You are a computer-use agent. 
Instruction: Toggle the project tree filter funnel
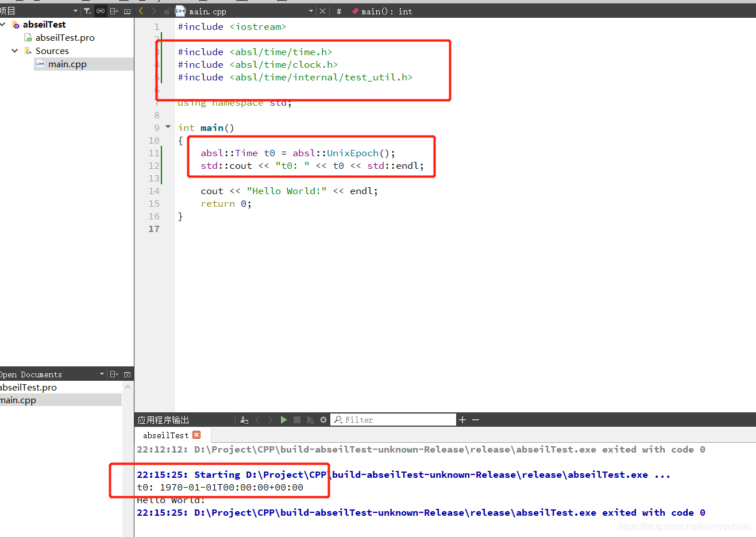click(x=87, y=11)
